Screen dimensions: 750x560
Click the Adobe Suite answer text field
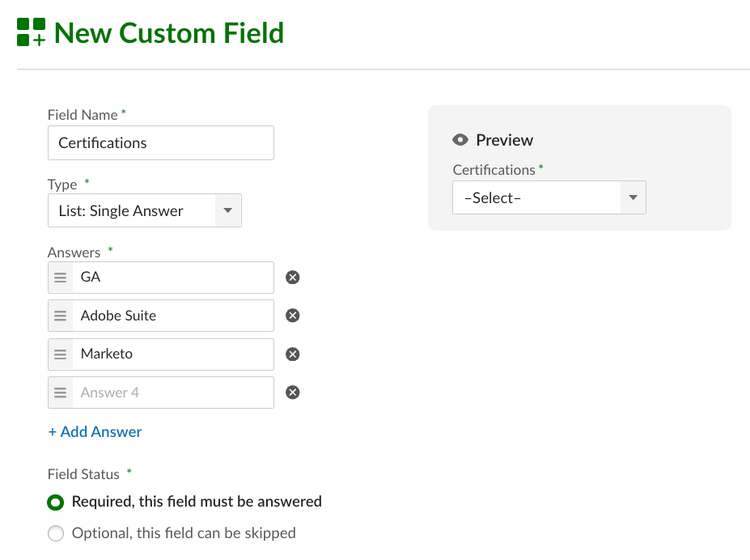coord(173,316)
